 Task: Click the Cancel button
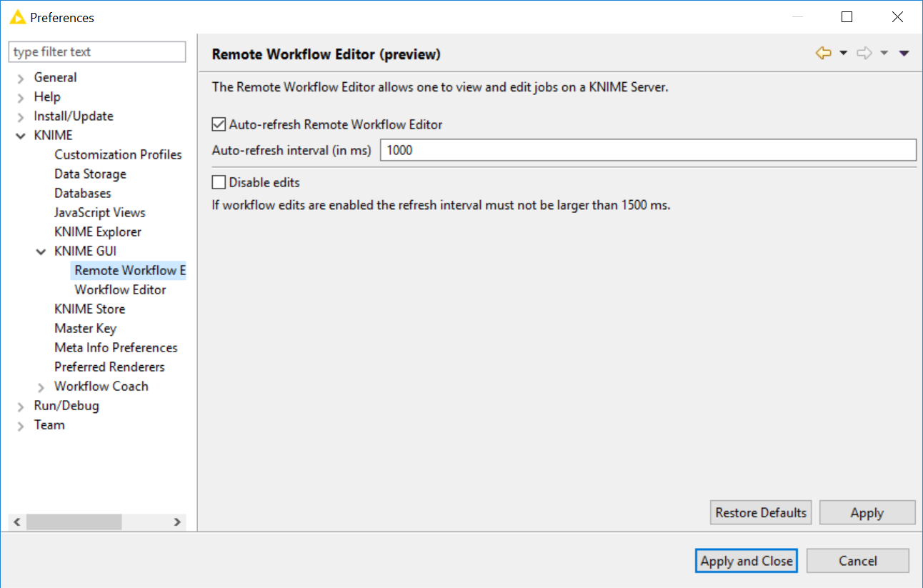tap(858, 561)
